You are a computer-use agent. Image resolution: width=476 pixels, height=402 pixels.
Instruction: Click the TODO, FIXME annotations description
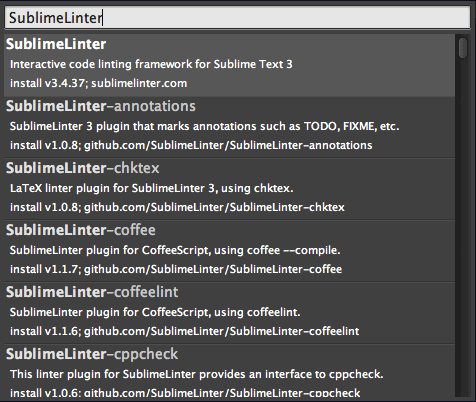click(x=204, y=126)
